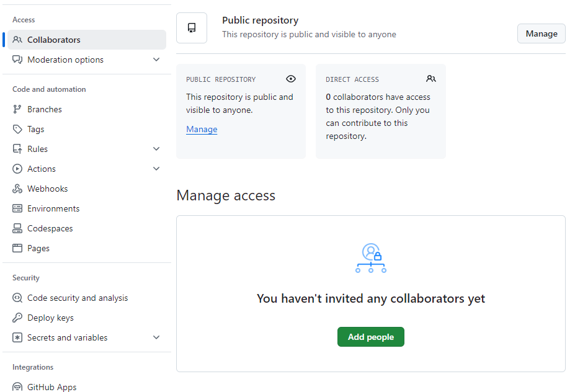Open Webhooks settings
The height and width of the screenshot is (392, 575).
[x=87, y=189]
